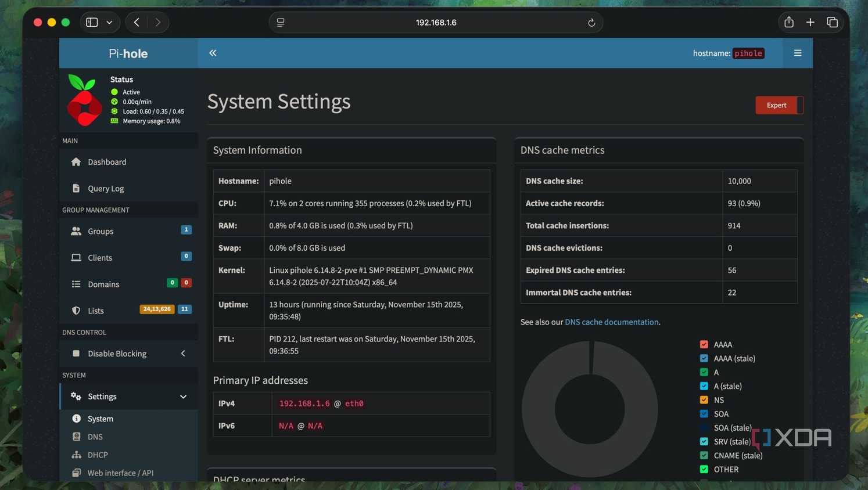Viewport: 868px width, 490px height.
Task: Toggle the A (stale) checkbox
Action: (704, 386)
